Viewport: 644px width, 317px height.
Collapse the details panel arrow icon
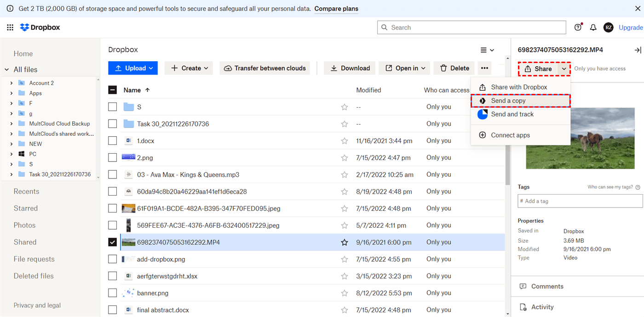tap(638, 50)
